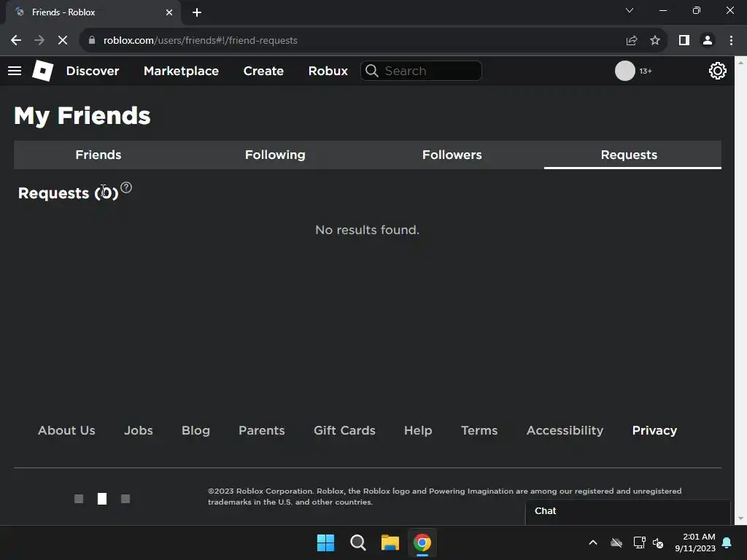Image resolution: width=747 pixels, height=560 pixels.
Task: Open the Accessibility footer link
Action: tap(565, 430)
